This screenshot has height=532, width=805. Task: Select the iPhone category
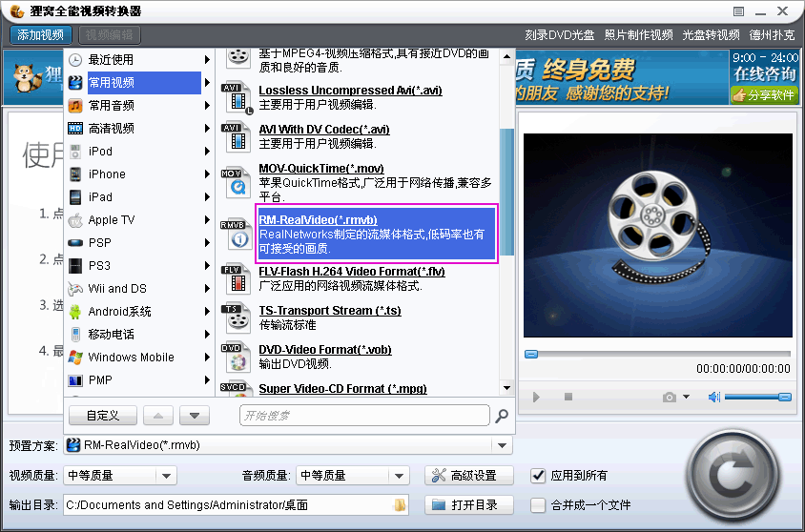[x=139, y=174]
